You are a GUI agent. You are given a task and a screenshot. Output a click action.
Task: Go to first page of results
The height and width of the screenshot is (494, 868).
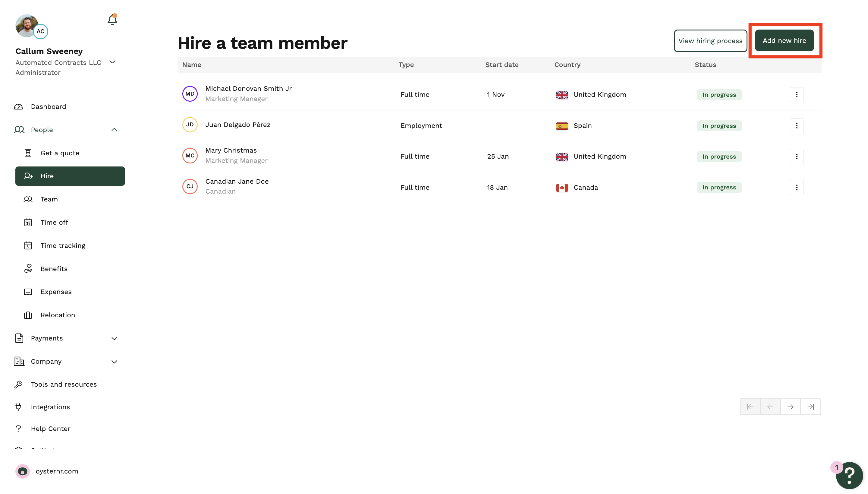pos(750,407)
